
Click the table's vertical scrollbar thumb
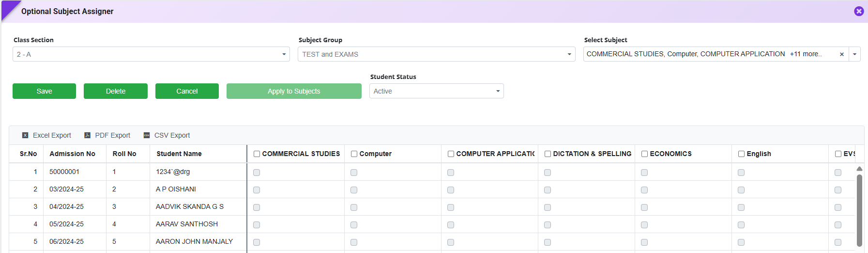(x=859, y=210)
